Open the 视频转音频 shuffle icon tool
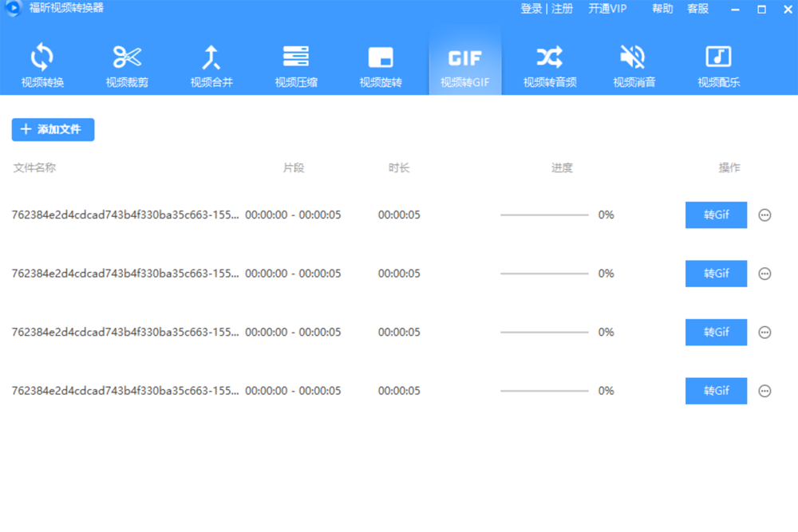Viewport: 798px width, 532px height. tap(550, 65)
